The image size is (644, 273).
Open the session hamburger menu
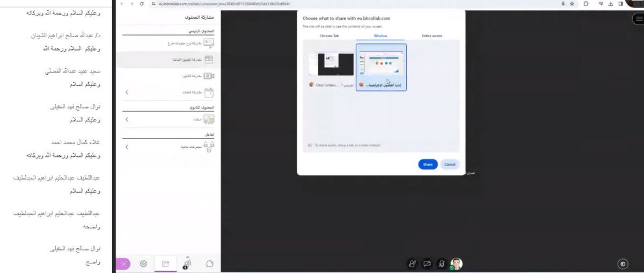click(x=638, y=18)
